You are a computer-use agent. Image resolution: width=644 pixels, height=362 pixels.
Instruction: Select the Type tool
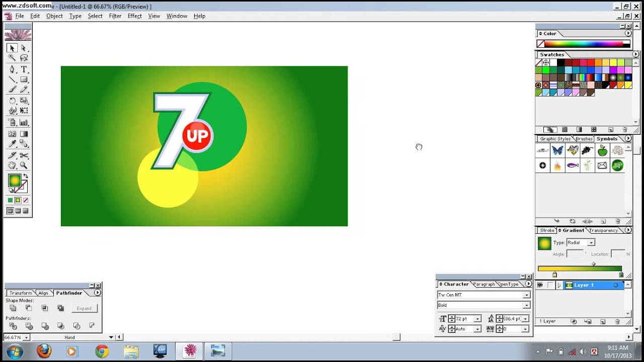(x=23, y=69)
